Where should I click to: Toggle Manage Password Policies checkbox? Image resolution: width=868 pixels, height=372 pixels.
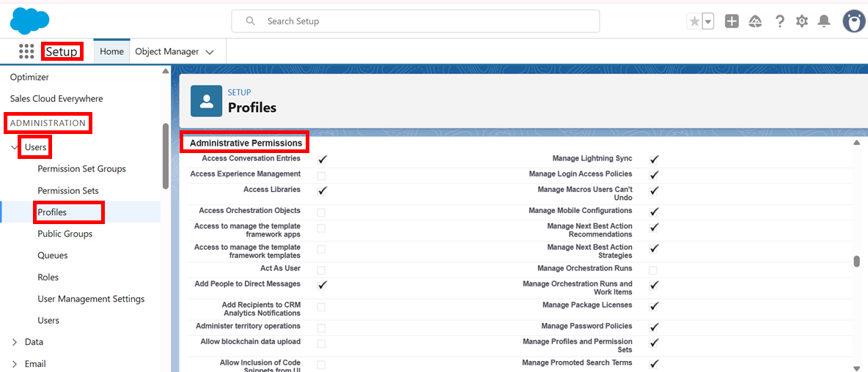tap(654, 327)
